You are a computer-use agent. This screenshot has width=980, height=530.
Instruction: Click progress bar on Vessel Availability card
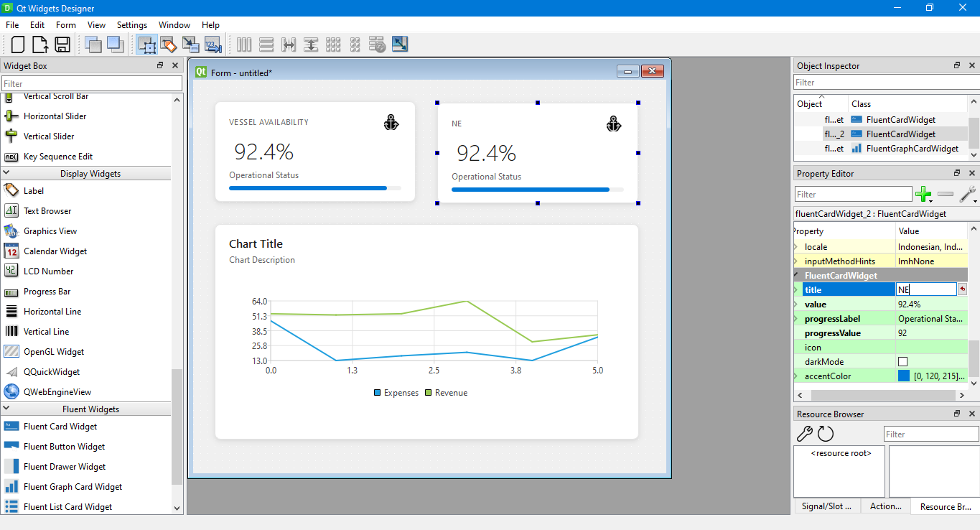pyautogui.click(x=315, y=188)
